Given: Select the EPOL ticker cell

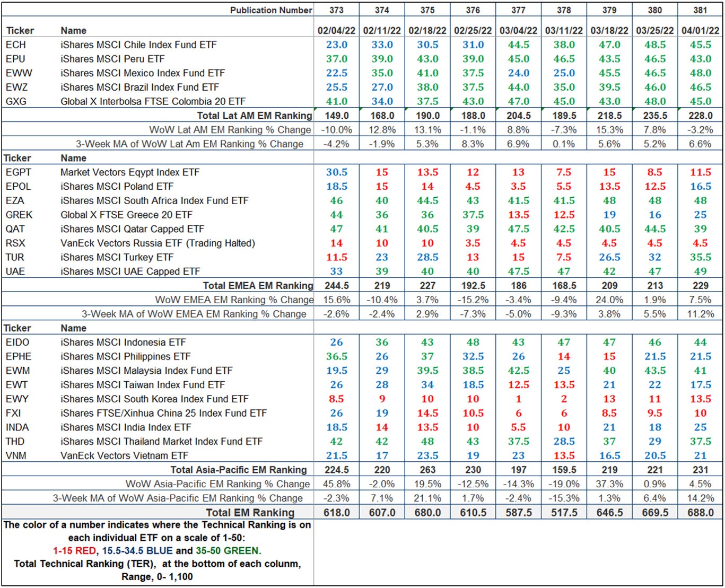Looking at the screenshot, I should (19, 187).
